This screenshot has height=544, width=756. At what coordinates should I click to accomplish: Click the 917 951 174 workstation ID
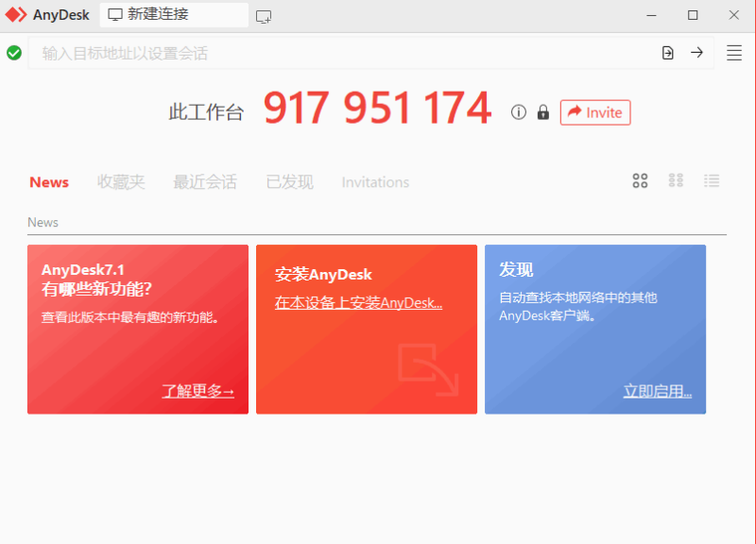click(377, 108)
